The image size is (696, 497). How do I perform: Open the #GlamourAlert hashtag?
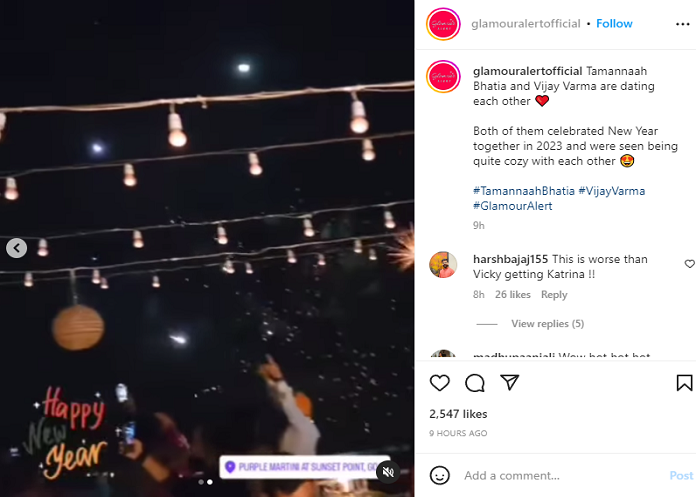click(513, 206)
